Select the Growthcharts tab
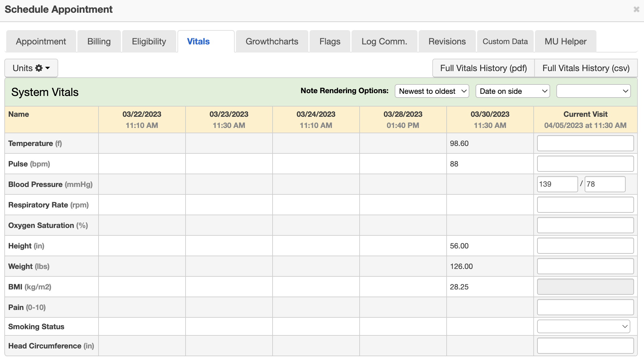 click(272, 41)
